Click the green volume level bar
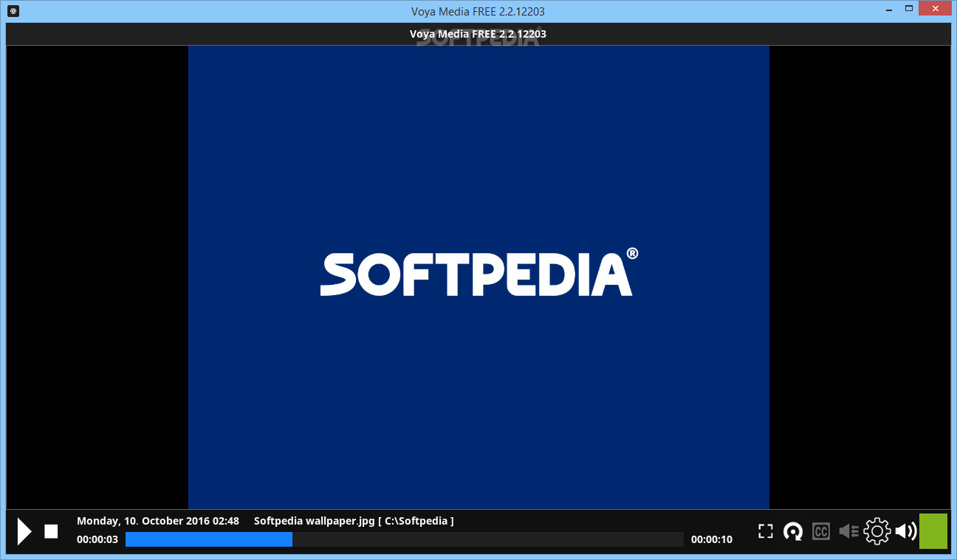 [x=933, y=531]
